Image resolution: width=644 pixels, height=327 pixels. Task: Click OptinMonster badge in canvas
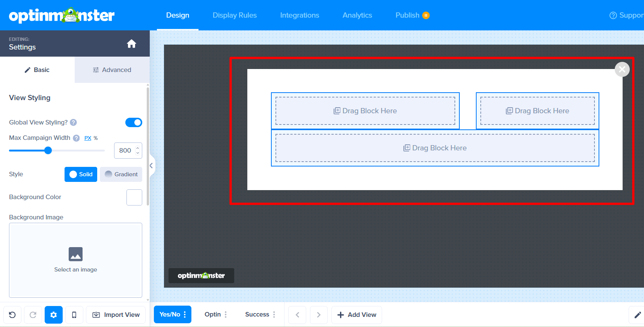click(201, 276)
